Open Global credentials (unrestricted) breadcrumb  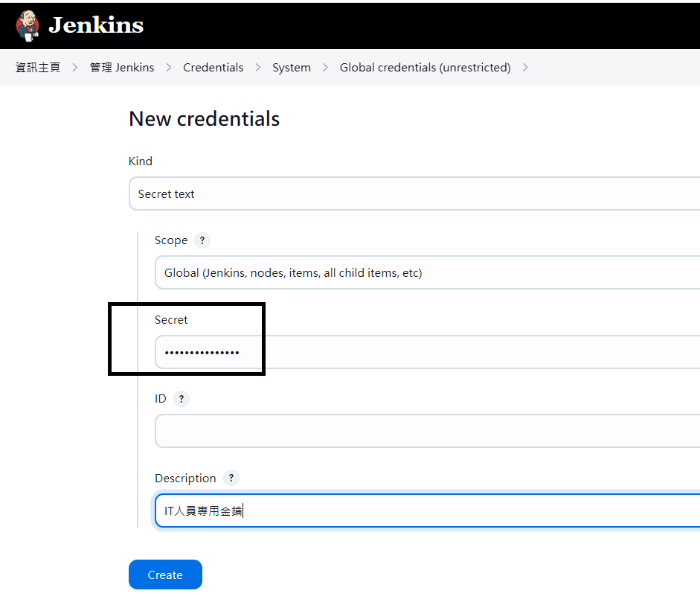pos(425,68)
